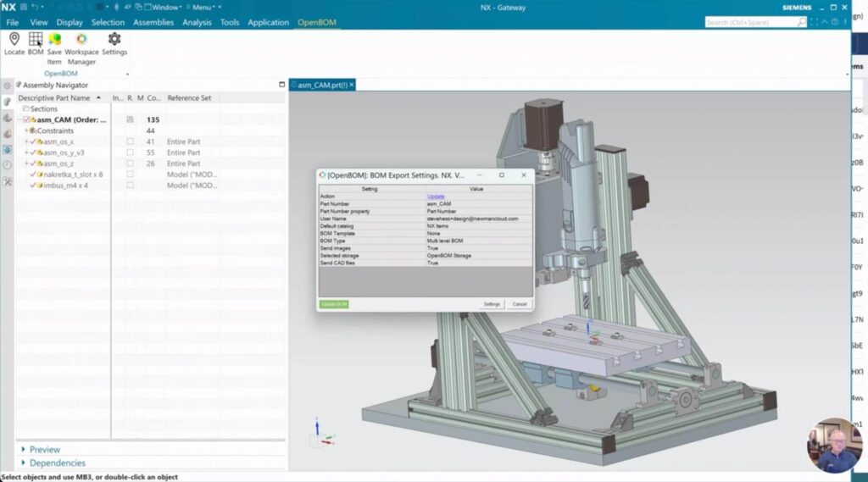Screen dimensions: 868x482
Task: Open the Workspace Manager
Action: tap(81, 39)
